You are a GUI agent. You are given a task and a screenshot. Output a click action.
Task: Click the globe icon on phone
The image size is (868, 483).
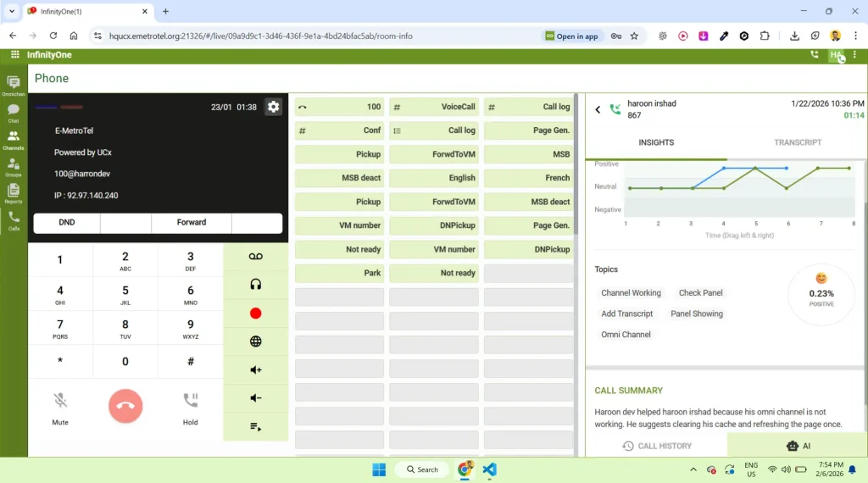point(255,341)
